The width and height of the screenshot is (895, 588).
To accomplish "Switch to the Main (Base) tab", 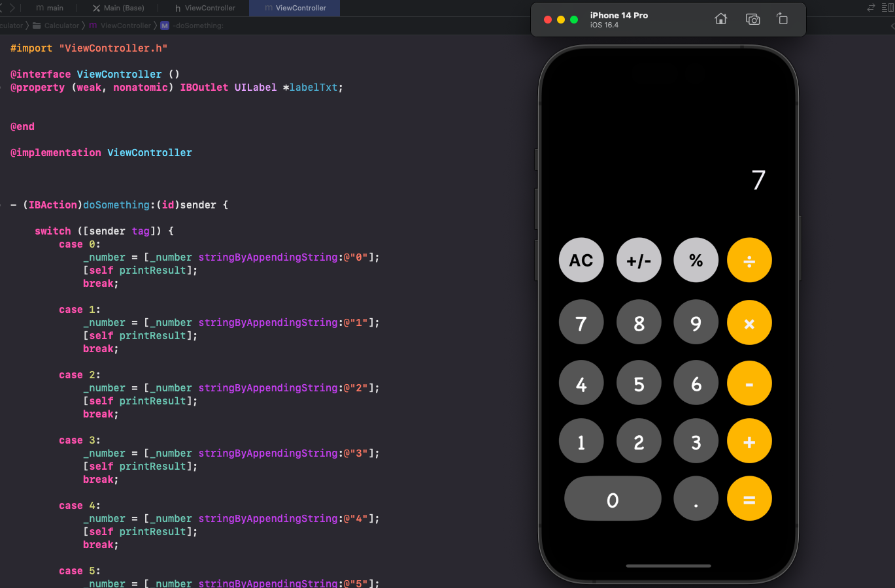I will click(x=118, y=8).
